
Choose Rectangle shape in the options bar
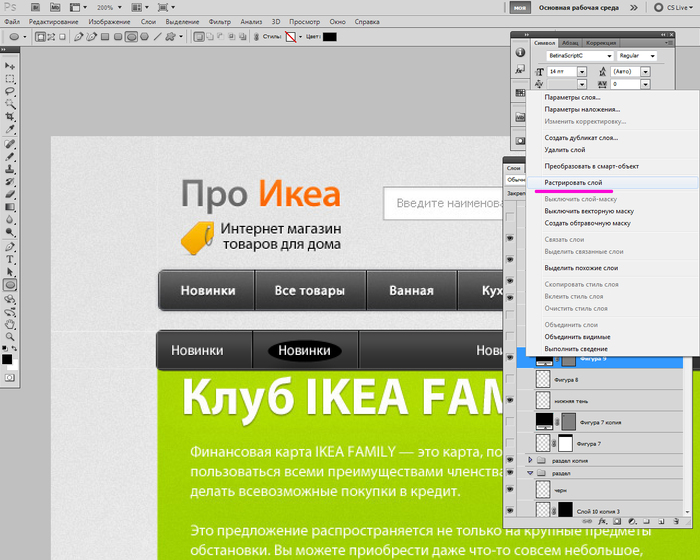coord(105,37)
